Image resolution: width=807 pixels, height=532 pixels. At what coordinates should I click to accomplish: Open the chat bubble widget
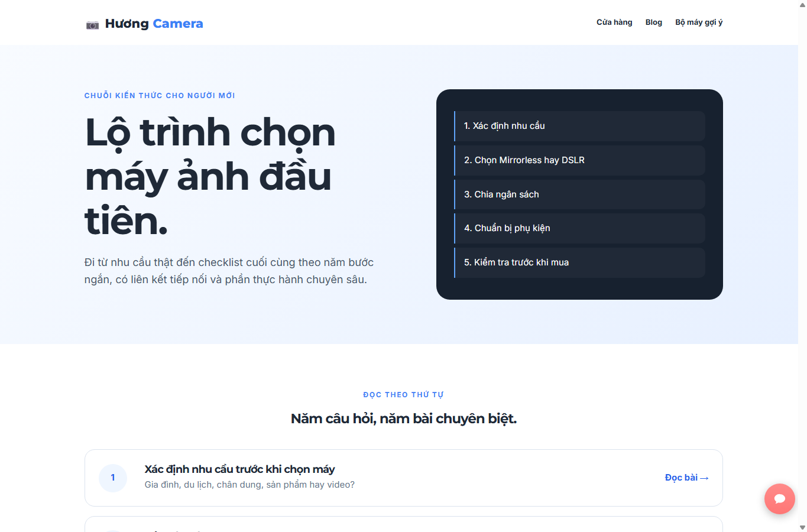[x=779, y=499]
